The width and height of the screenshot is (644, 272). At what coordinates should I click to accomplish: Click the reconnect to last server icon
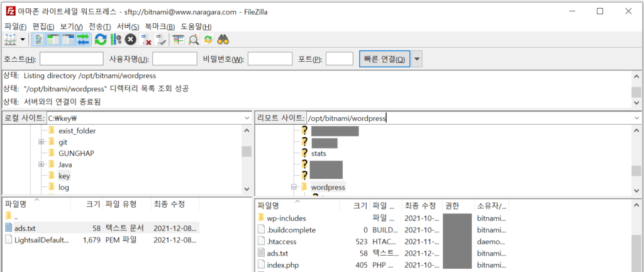[160, 40]
